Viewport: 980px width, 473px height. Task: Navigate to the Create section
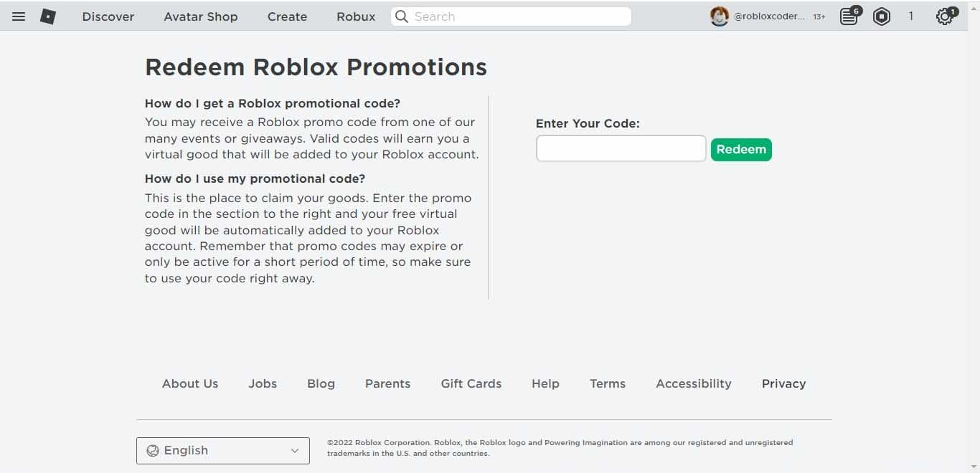(x=287, y=16)
